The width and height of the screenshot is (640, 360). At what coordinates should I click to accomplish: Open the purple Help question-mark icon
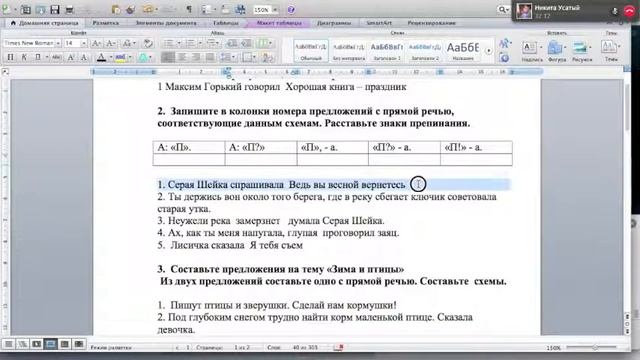pyautogui.click(x=291, y=9)
